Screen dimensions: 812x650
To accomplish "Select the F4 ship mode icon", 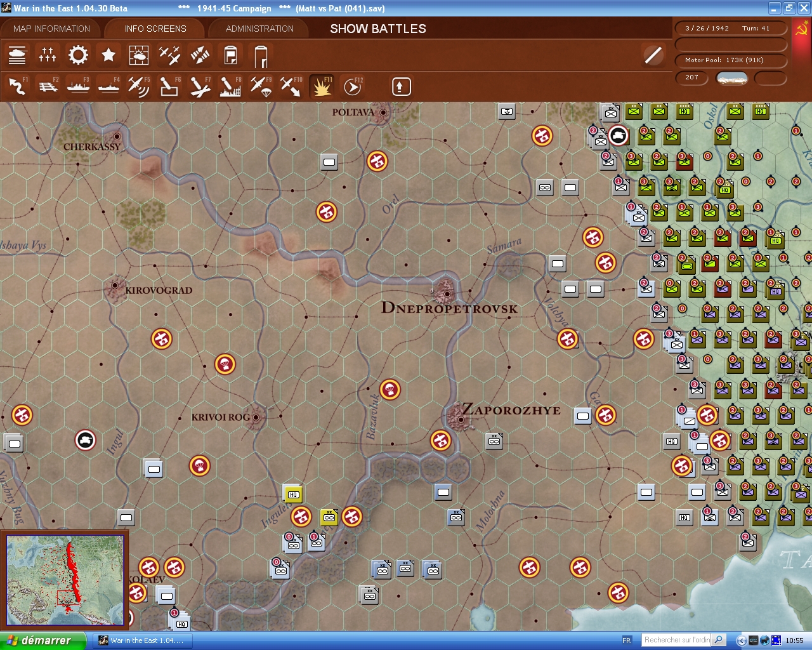I will point(108,86).
